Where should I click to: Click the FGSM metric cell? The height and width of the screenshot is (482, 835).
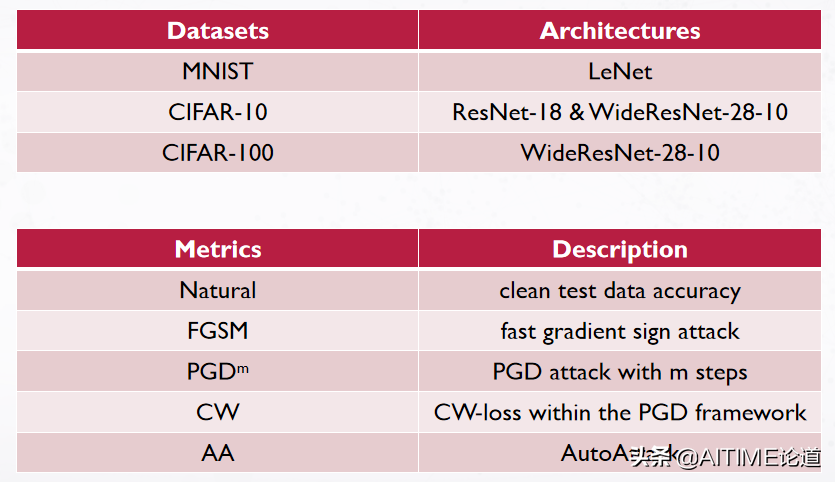pyautogui.click(x=217, y=331)
